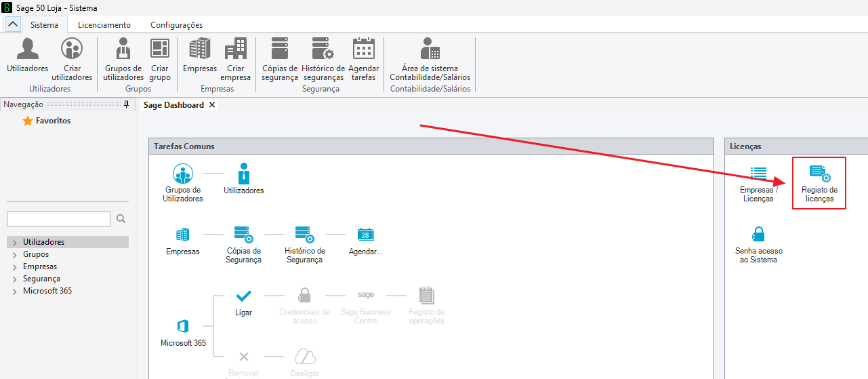Switch to the Licenciamento ribbon tab
The image size is (868, 379).
pyautogui.click(x=104, y=24)
